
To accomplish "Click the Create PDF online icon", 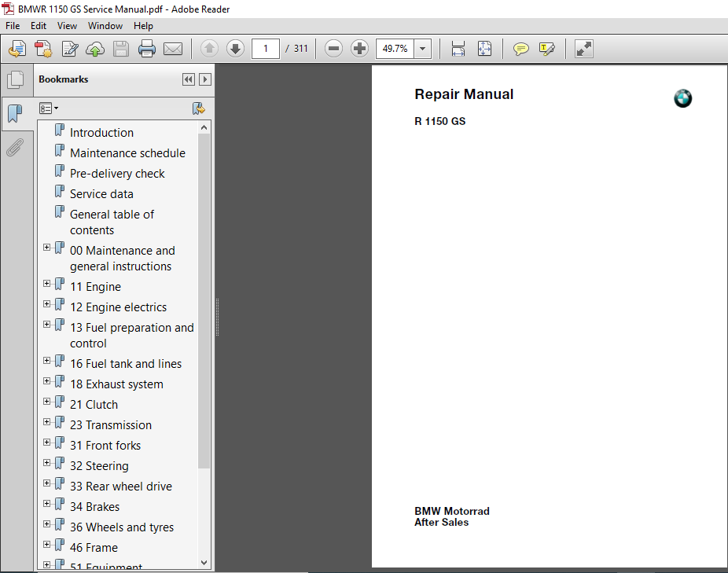I will [x=17, y=49].
